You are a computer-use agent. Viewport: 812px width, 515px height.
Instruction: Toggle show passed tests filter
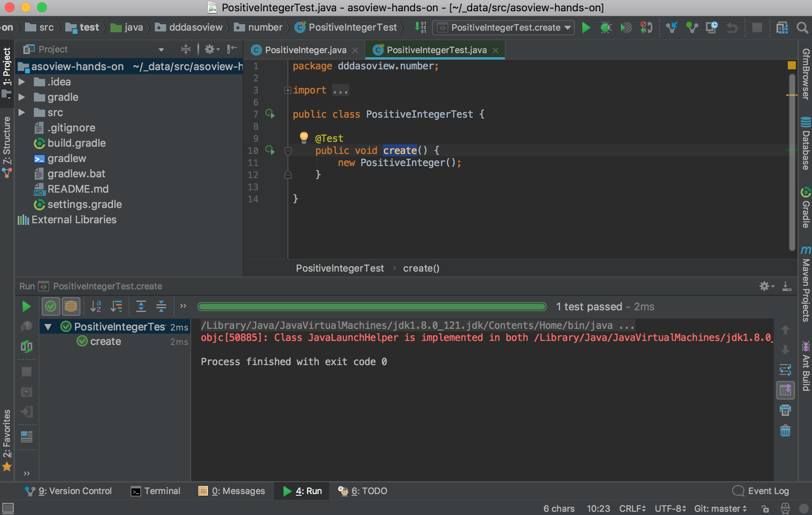(51, 307)
